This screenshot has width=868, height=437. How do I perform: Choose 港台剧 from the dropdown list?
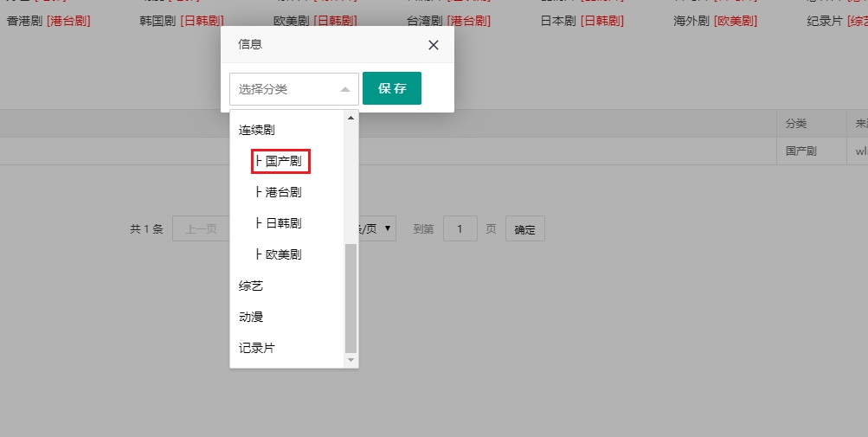(279, 192)
